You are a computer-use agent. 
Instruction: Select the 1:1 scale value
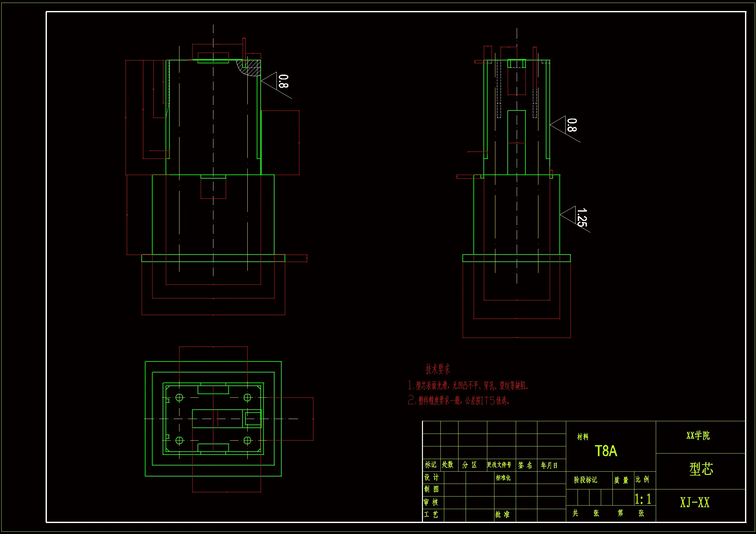pyautogui.click(x=643, y=499)
